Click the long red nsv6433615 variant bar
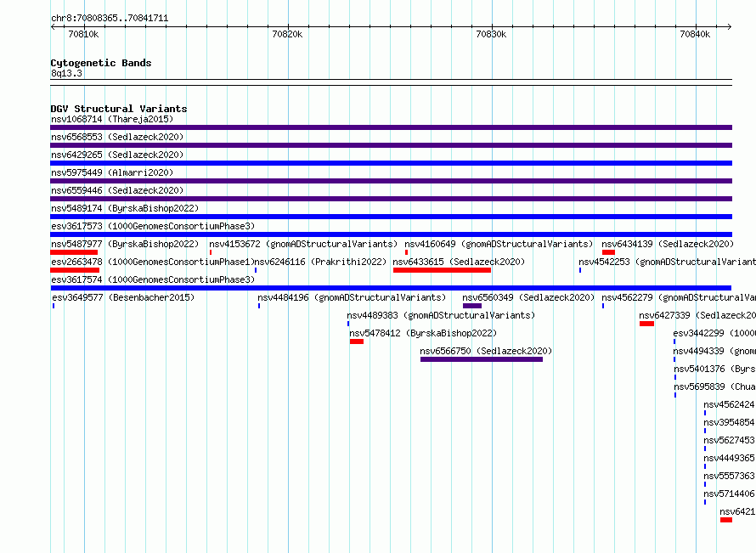 tap(442, 270)
